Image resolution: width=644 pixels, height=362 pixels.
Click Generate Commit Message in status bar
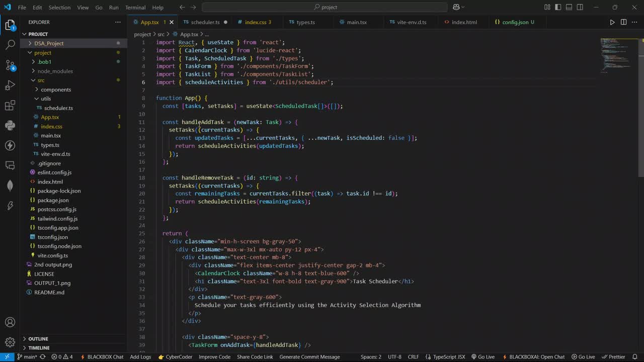[x=309, y=357]
